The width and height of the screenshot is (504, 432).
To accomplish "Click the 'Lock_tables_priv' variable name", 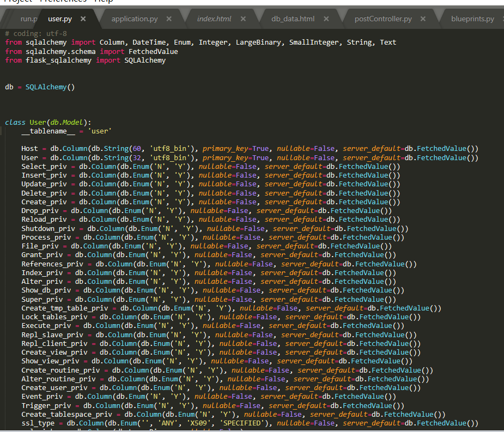I will [x=54, y=317].
